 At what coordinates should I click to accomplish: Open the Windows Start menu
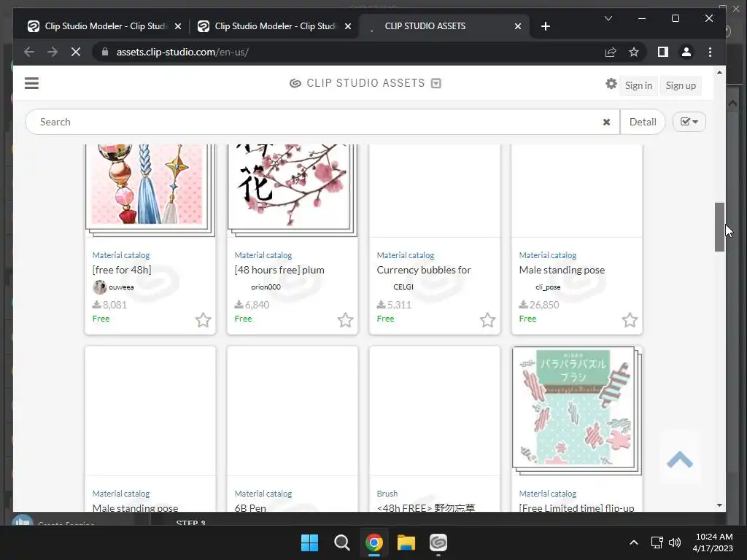click(309, 542)
